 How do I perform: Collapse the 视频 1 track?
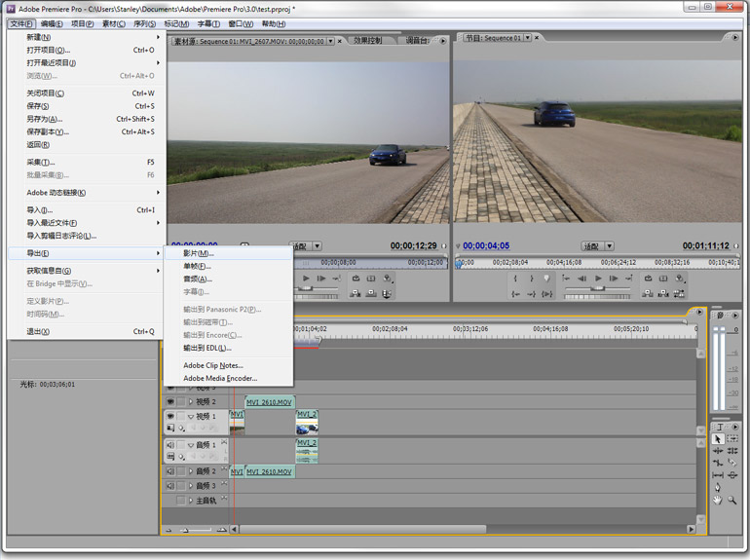pos(191,417)
